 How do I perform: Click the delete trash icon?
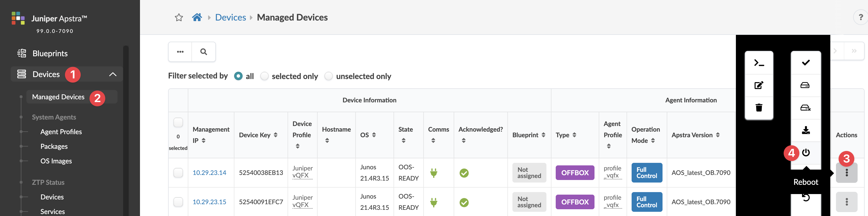click(758, 108)
